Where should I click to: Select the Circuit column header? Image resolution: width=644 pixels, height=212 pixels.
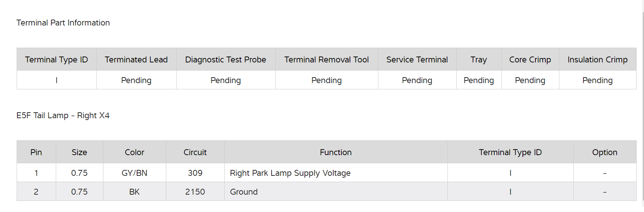(x=195, y=152)
